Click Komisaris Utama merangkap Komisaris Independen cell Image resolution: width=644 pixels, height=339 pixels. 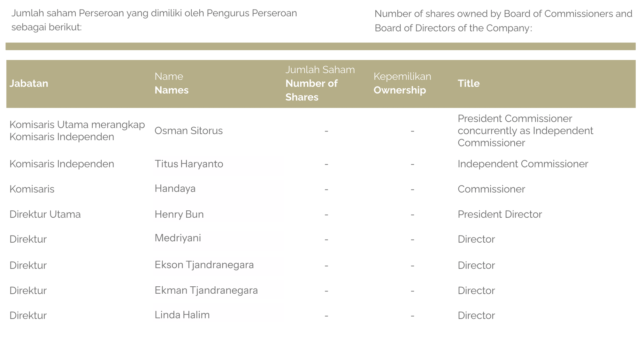[77, 131]
